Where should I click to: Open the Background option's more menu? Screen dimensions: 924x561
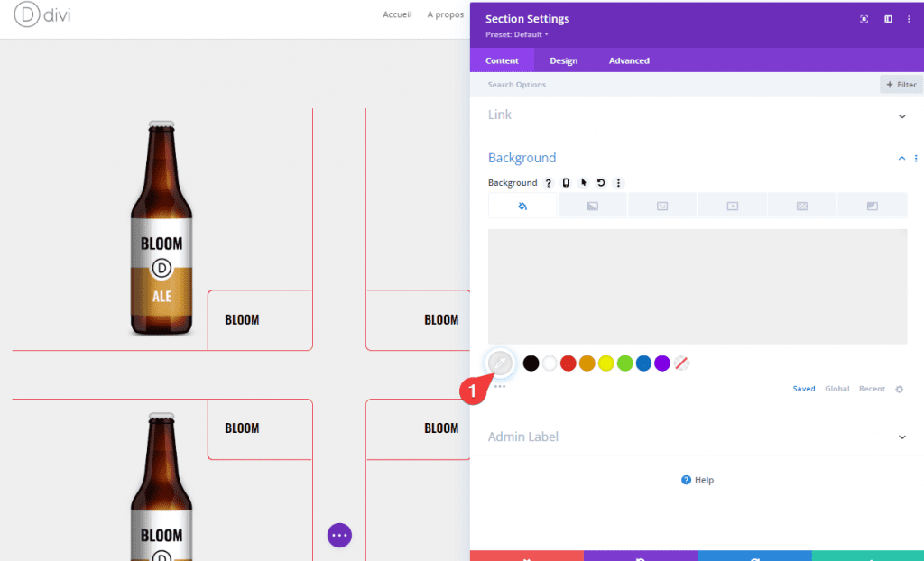618,183
